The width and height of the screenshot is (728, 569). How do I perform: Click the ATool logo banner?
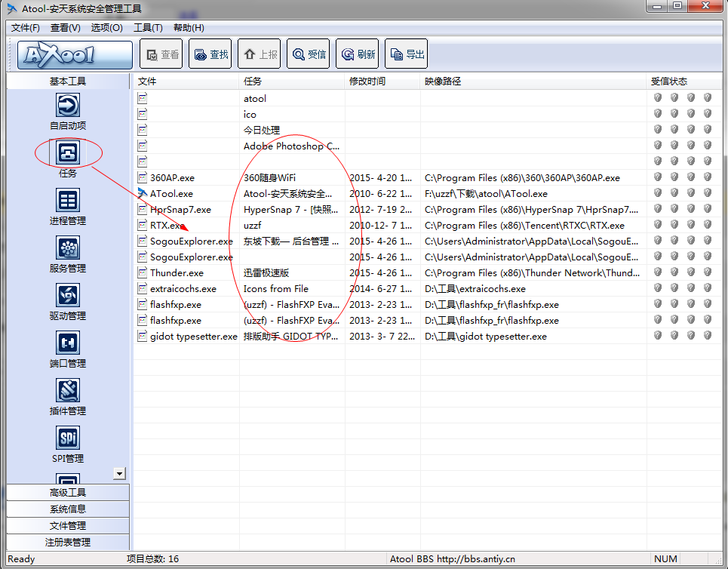(75, 55)
